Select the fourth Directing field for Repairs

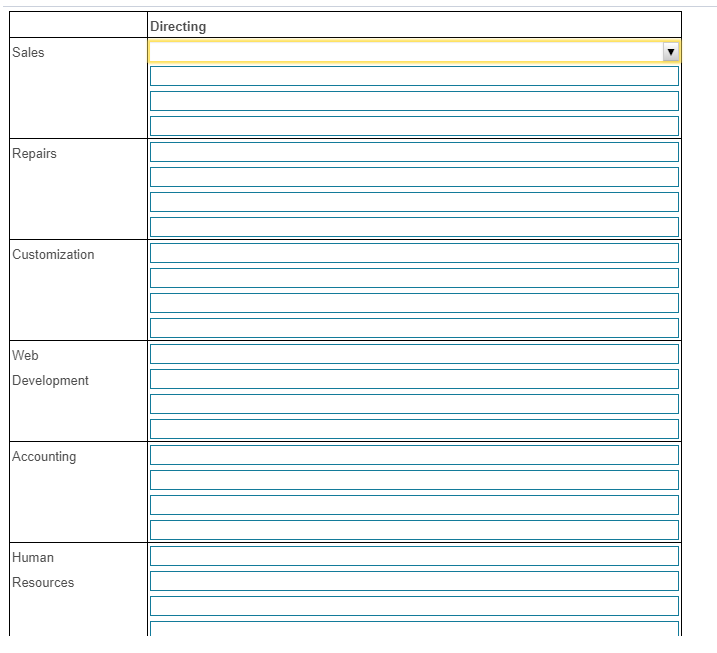pos(414,227)
